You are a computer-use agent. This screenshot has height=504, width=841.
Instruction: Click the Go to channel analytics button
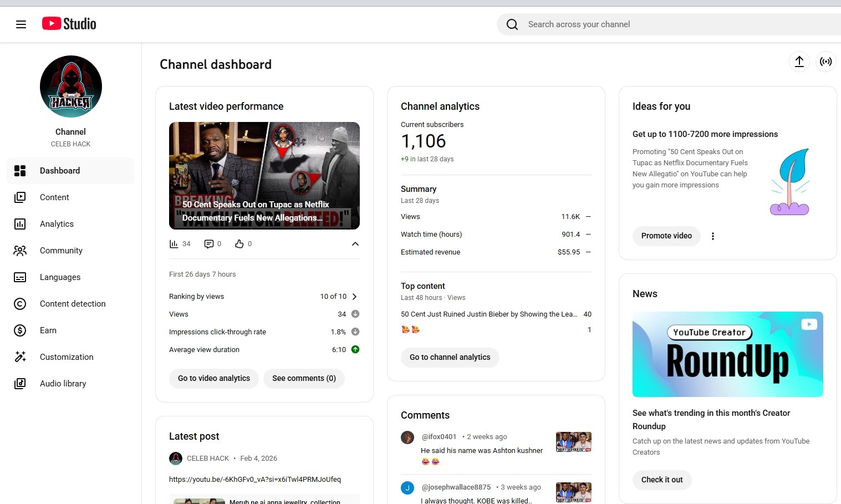[450, 357]
